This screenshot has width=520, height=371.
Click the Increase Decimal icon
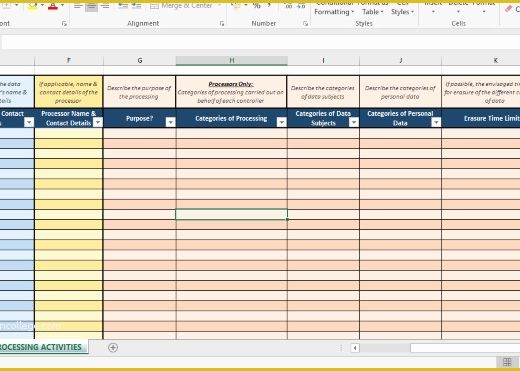(289, 6)
